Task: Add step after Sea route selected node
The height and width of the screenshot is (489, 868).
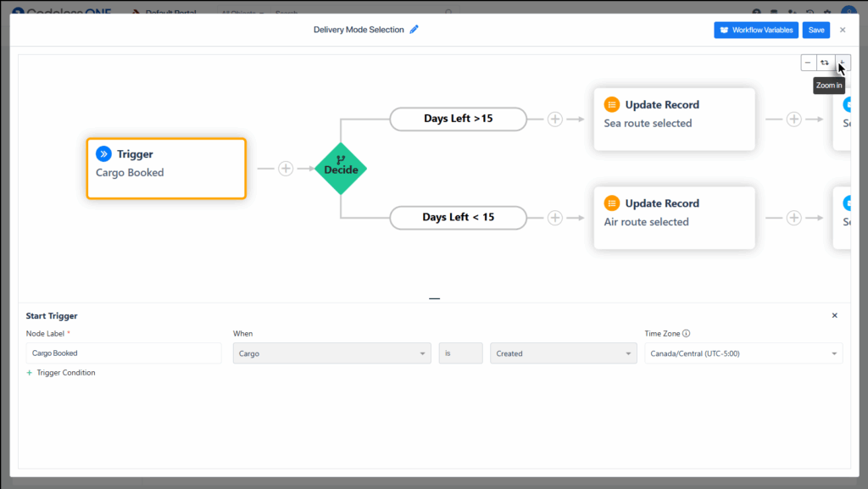Action: [793, 119]
